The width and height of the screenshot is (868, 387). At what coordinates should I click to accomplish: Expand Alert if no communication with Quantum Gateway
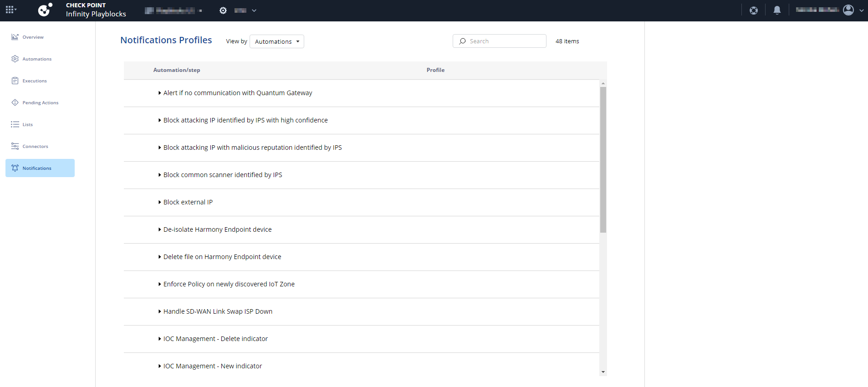160,93
